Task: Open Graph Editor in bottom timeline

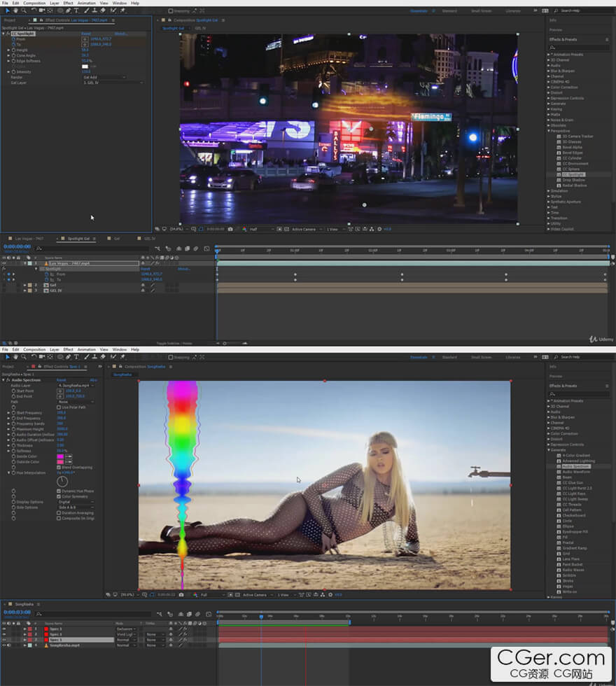Action: [x=209, y=615]
